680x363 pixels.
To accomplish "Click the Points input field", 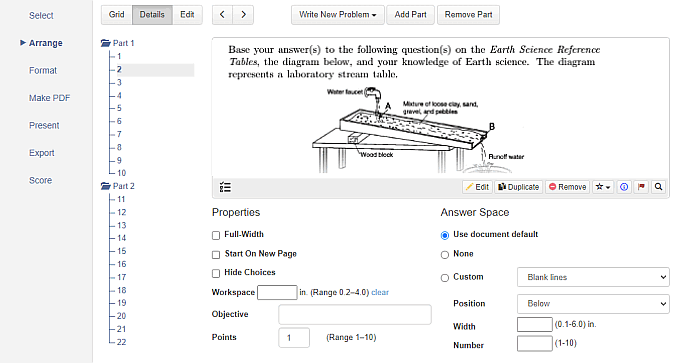I will click(x=294, y=337).
